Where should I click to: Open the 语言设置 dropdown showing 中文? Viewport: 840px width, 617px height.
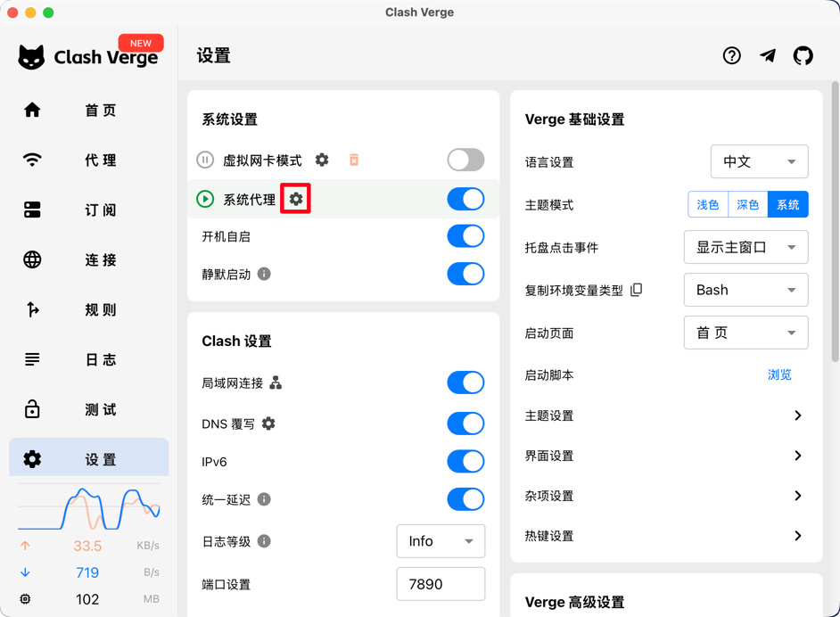point(759,161)
